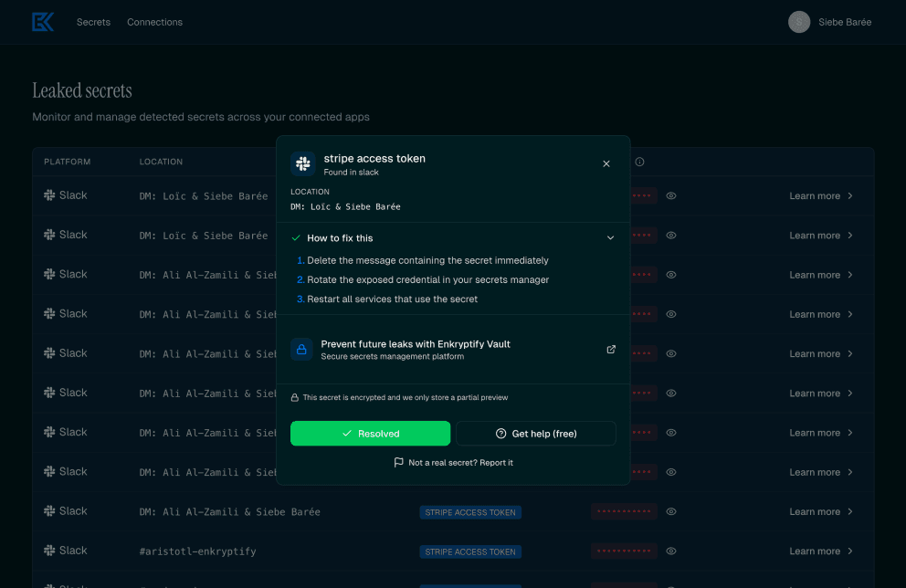Select the lock icon next to Enkryptify Vault

coord(301,350)
